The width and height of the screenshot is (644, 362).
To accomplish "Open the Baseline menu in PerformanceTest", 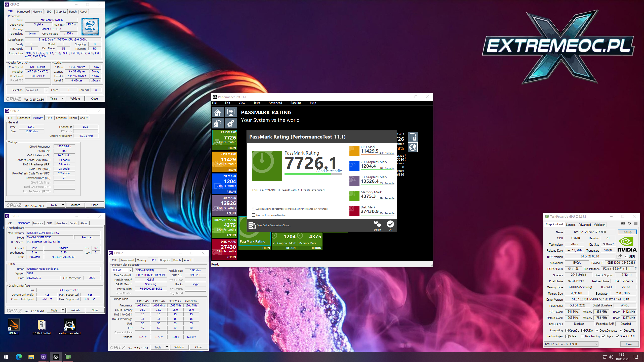I will pos(296,103).
